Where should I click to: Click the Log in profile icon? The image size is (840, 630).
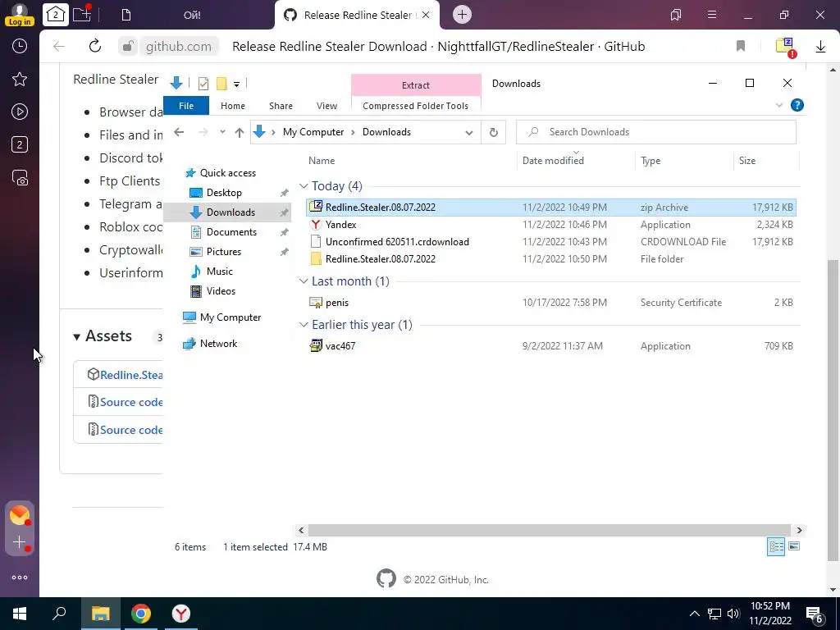(20, 15)
